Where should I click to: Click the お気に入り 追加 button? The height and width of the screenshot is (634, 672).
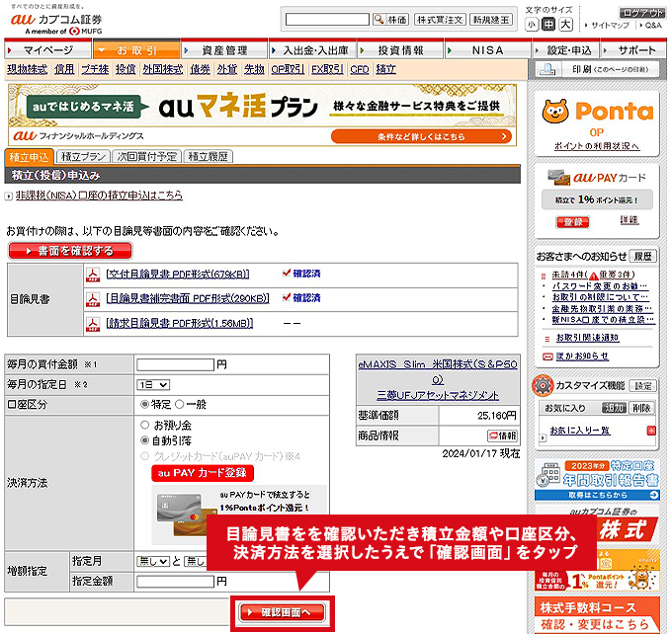pyautogui.click(x=614, y=408)
